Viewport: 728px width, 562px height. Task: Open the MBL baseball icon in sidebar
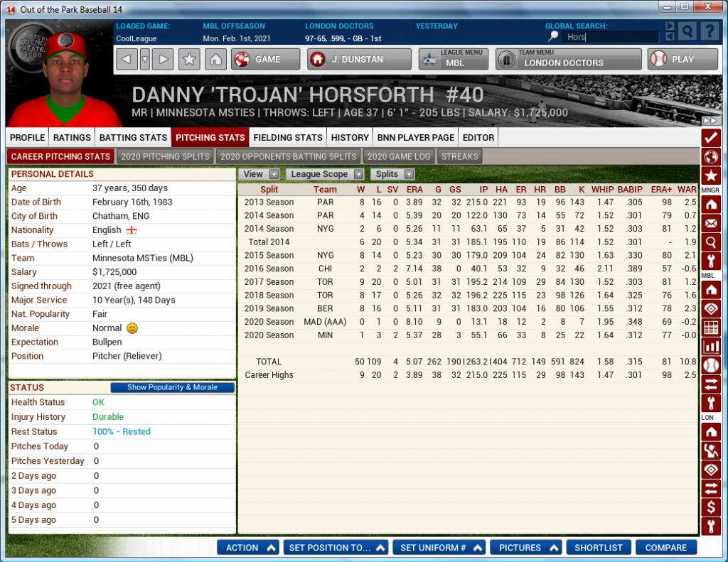pos(710,366)
